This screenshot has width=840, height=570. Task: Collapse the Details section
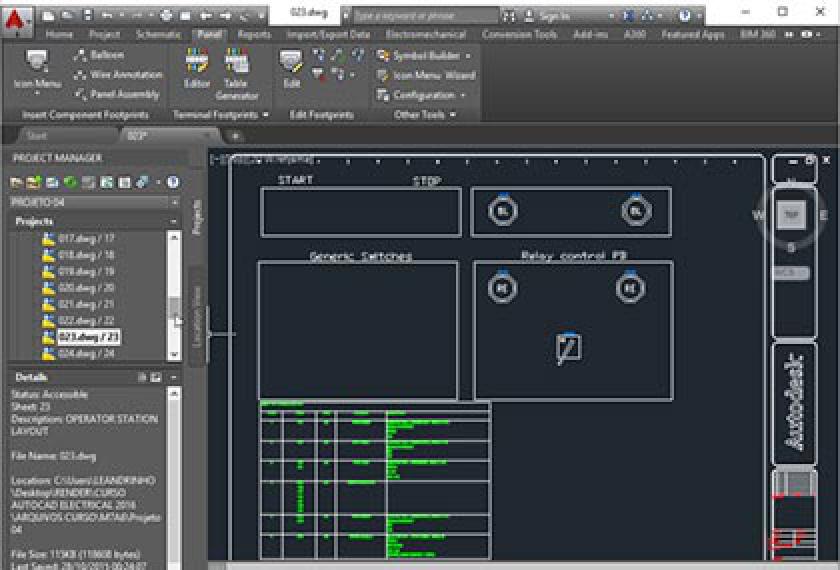(174, 376)
